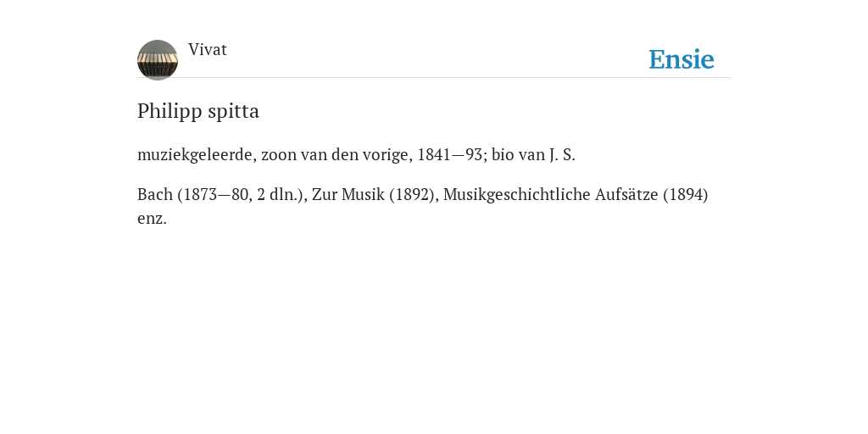868x434 pixels.
Task: Click the abbreviation enz.
Action: [152, 219]
